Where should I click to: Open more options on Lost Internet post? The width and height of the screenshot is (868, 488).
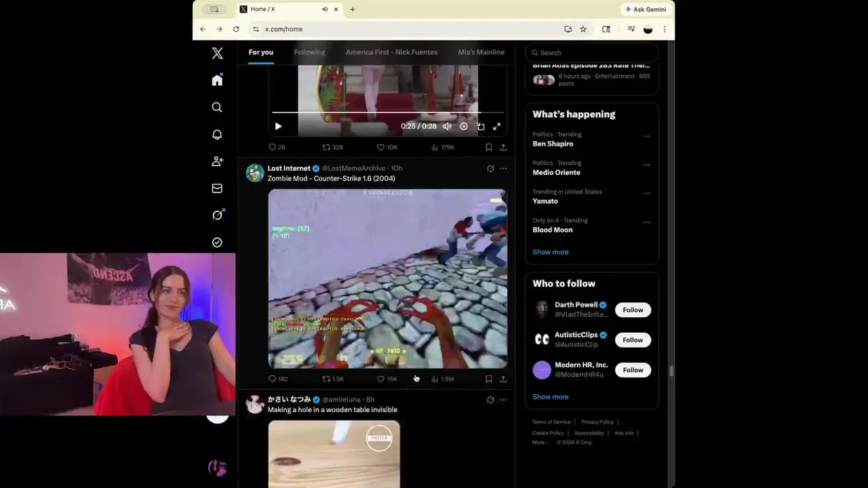[503, 168]
